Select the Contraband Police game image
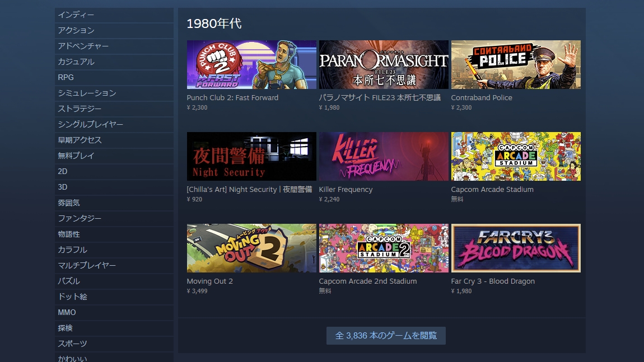The image size is (644, 362). coord(516,64)
